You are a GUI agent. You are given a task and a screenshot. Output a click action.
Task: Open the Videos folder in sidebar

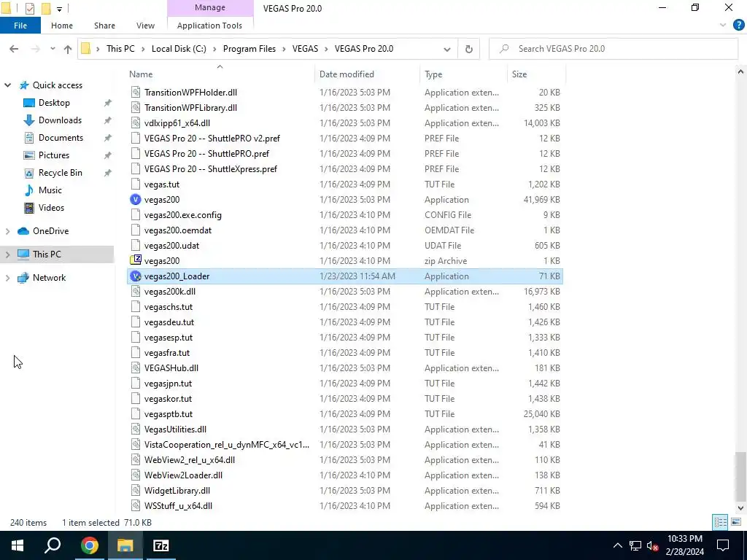pos(51,208)
